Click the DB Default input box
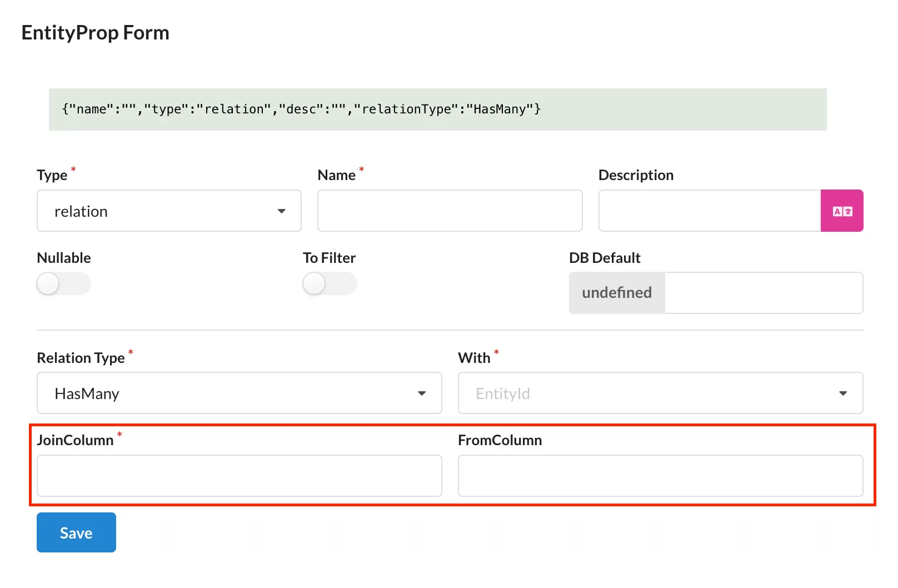The height and width of the screenshot is (588, 898). (x=763, y=293)
